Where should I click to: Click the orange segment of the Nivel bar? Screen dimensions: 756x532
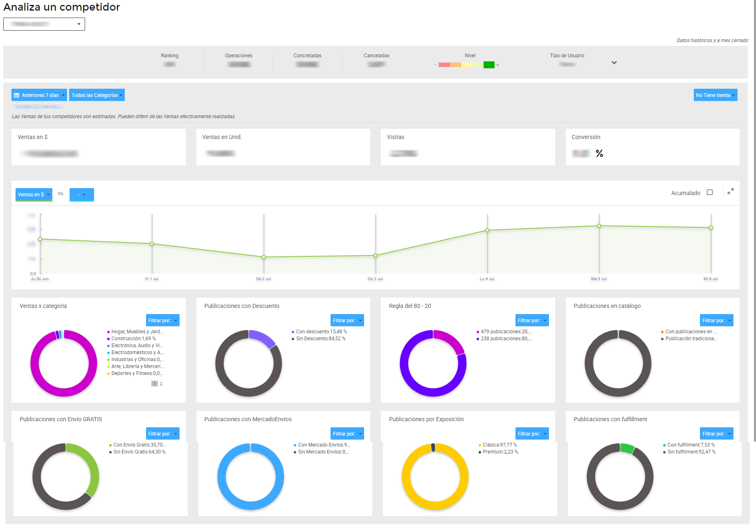coord(455,65)
